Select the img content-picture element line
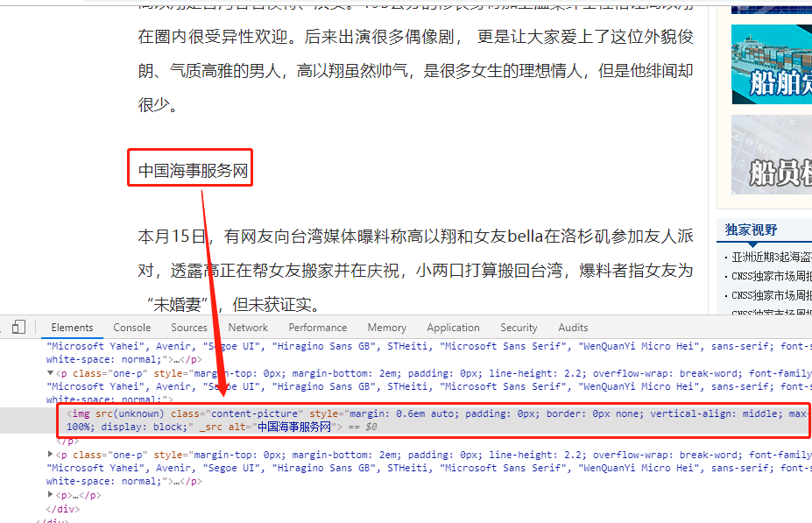812x523 pixels. pos(406,421)
